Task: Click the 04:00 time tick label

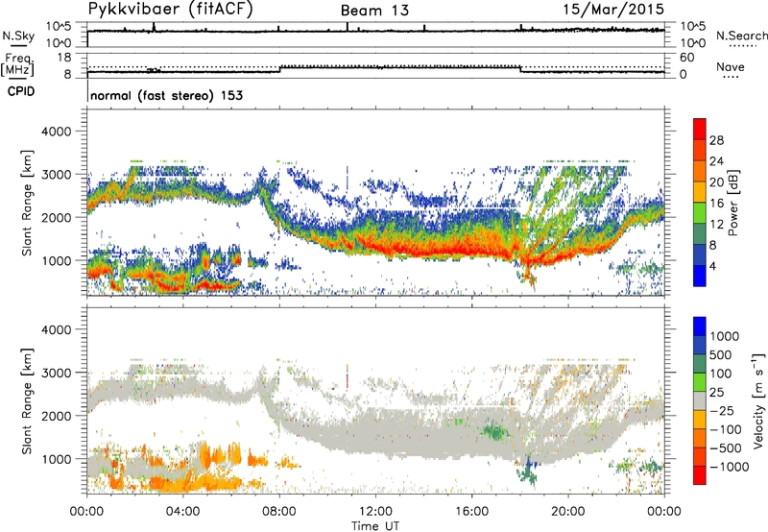Action: click(183, 512)
